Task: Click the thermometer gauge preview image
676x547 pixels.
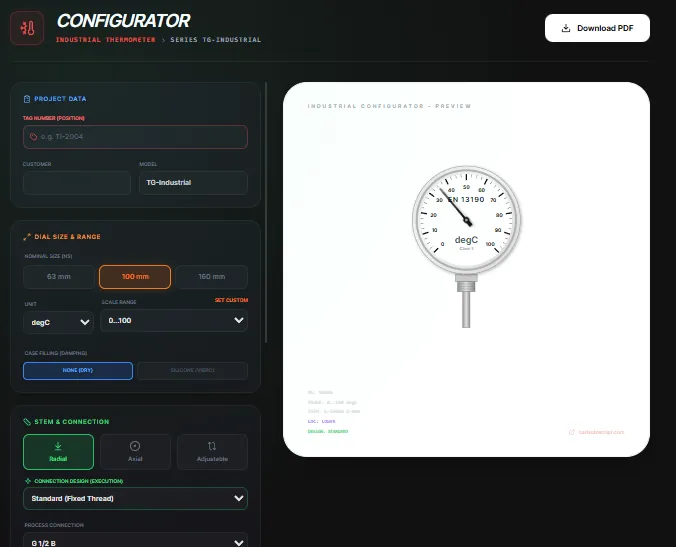Action: tap(466, 247)
